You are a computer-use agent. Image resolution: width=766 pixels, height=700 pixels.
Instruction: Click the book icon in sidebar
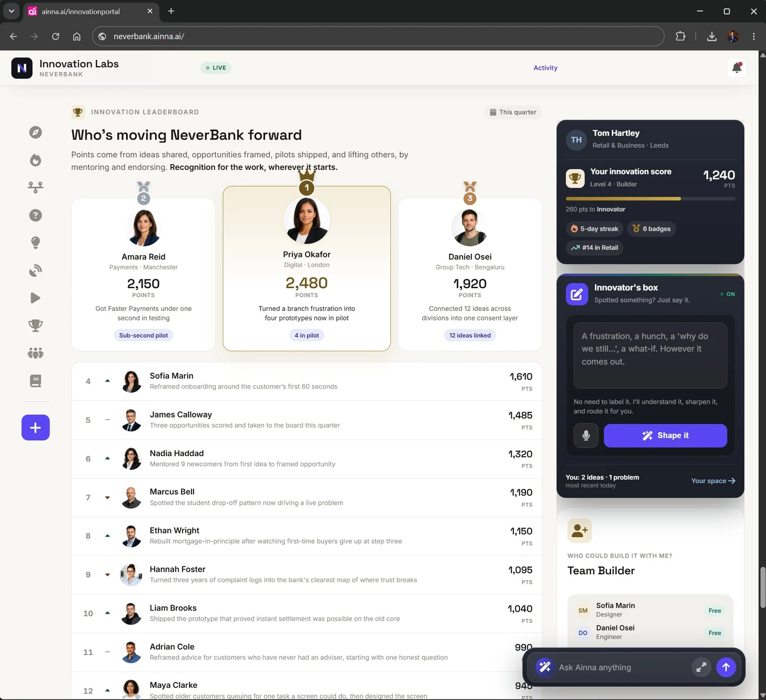click(35, 381)
